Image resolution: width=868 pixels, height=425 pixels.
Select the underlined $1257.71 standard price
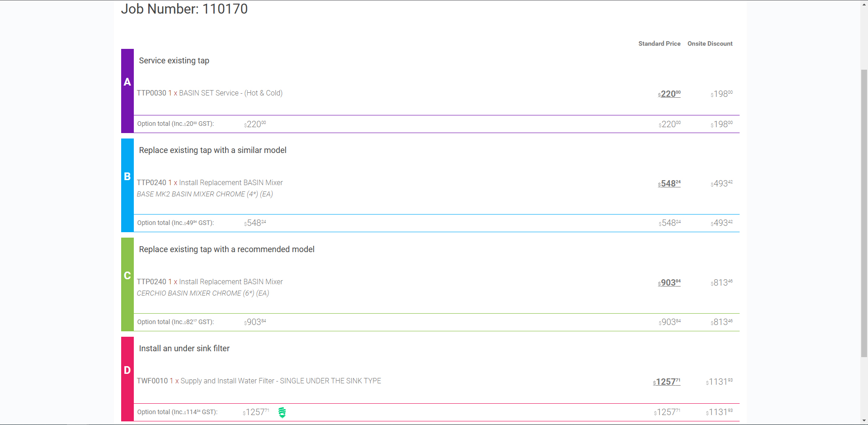[x=666, y=382]
